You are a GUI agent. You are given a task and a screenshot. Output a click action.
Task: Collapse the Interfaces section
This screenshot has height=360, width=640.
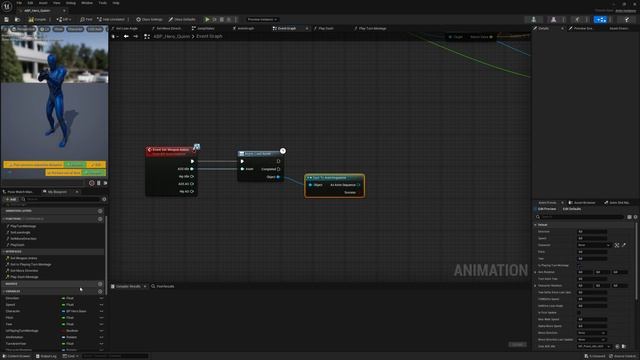[x=4, y=252]
